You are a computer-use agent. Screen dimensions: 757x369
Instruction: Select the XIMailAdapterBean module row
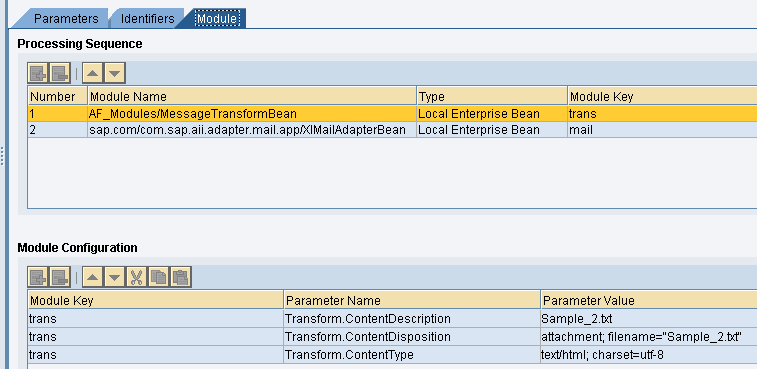click(x=392, y=130)
